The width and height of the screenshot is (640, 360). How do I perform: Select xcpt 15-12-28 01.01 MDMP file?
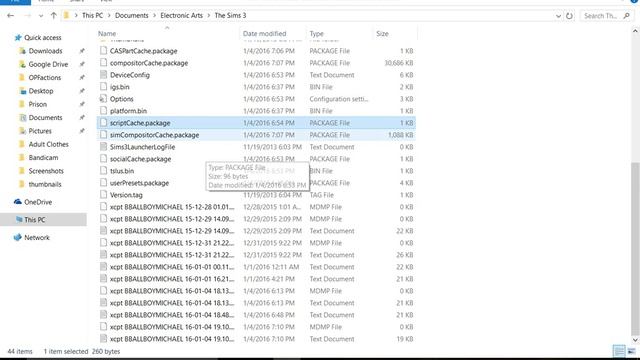[172, 207]
